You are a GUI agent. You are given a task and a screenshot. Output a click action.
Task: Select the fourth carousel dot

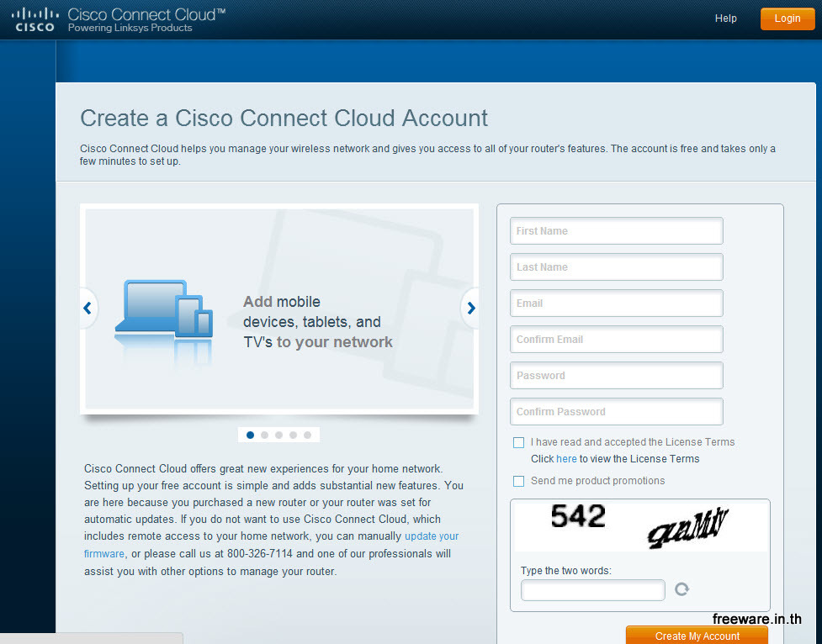click(293, 435)
